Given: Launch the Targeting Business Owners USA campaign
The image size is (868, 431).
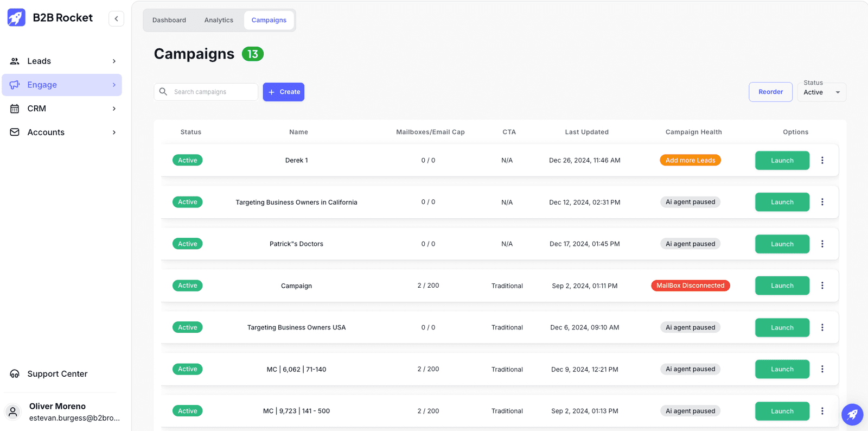Looking at the screenshot, I should pyautogui.click(x=782, y=327).
